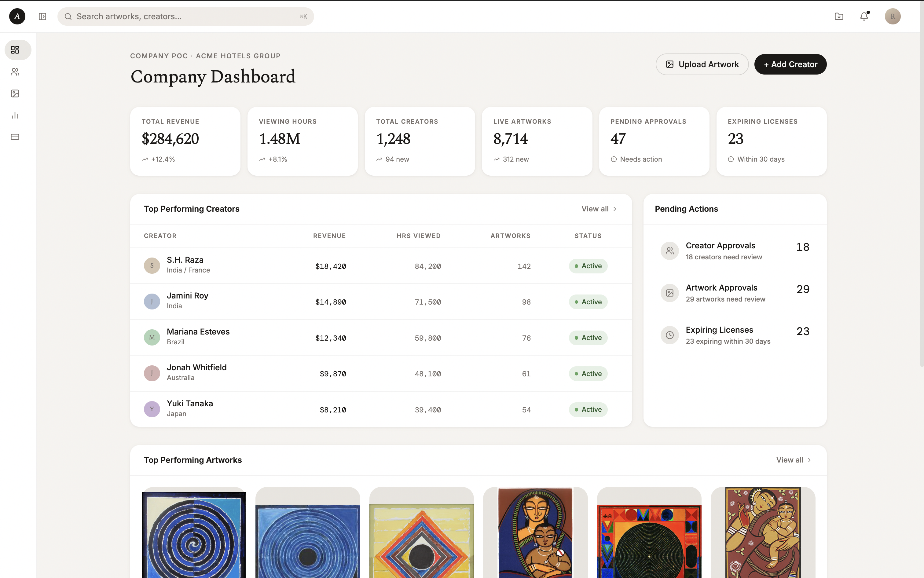Open the analytics bar chart sidebar icon

[x=15, y=115]
